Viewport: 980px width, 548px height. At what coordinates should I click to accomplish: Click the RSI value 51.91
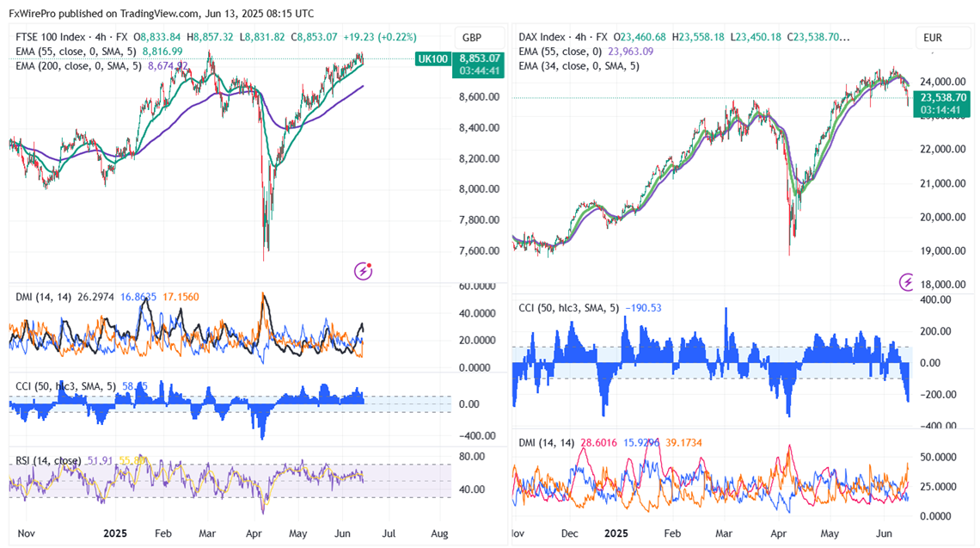click(x=100, y=460)
